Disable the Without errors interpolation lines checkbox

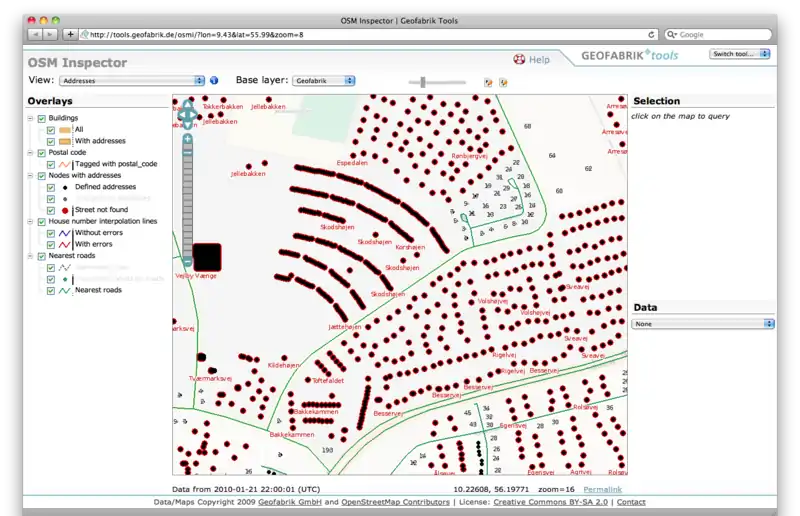51,233
